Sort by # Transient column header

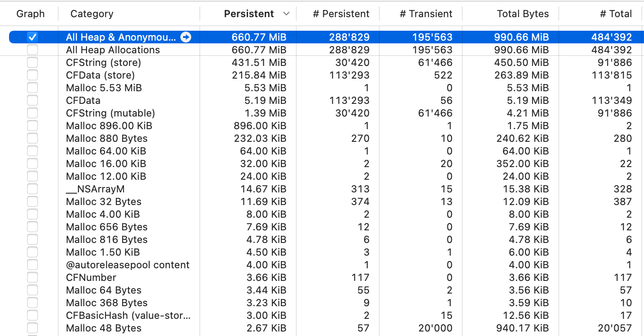[426, 14]
